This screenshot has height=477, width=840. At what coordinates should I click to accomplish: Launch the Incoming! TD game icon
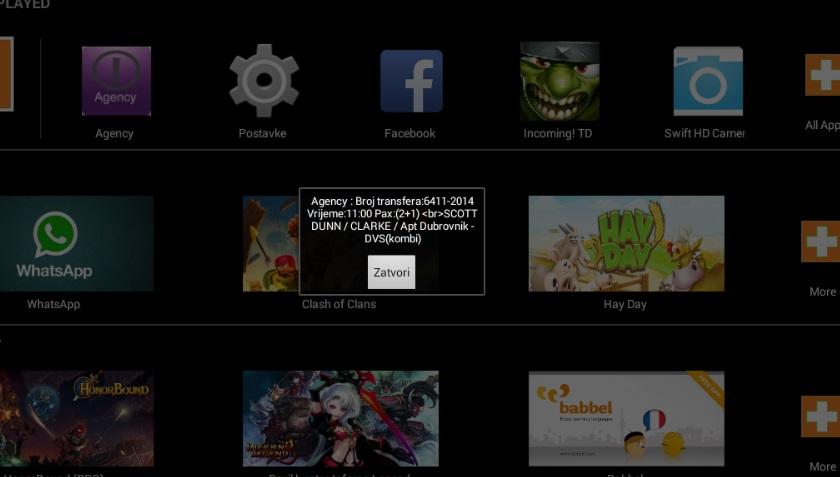pyautogui.click(x=559, y=81)
